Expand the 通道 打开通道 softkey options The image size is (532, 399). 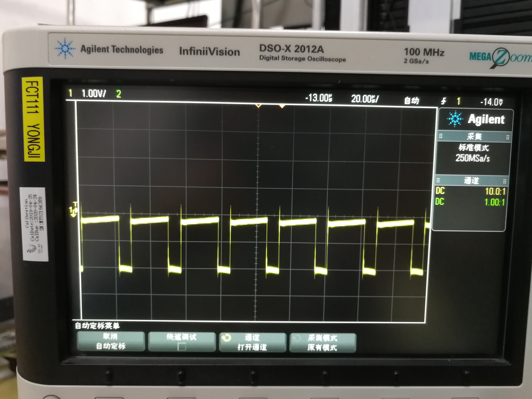coord(253,342)
